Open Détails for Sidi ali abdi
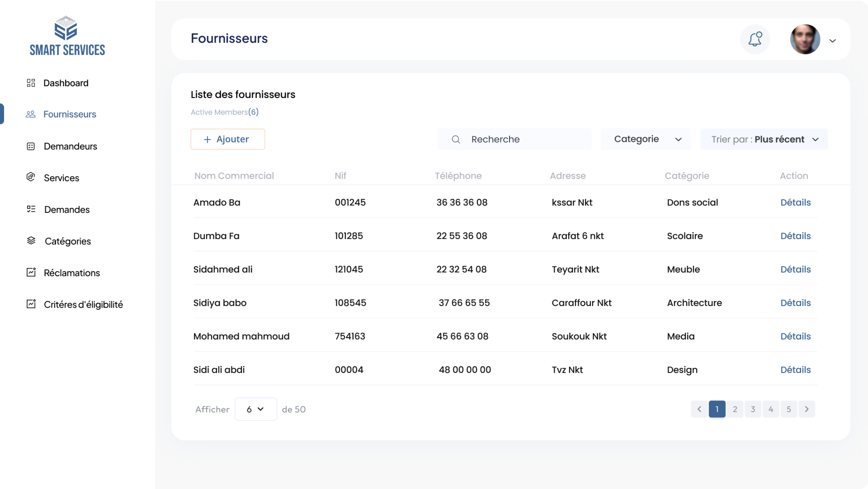Image resolution: width=868 pixels, height=489 pixels. point(796,370)
